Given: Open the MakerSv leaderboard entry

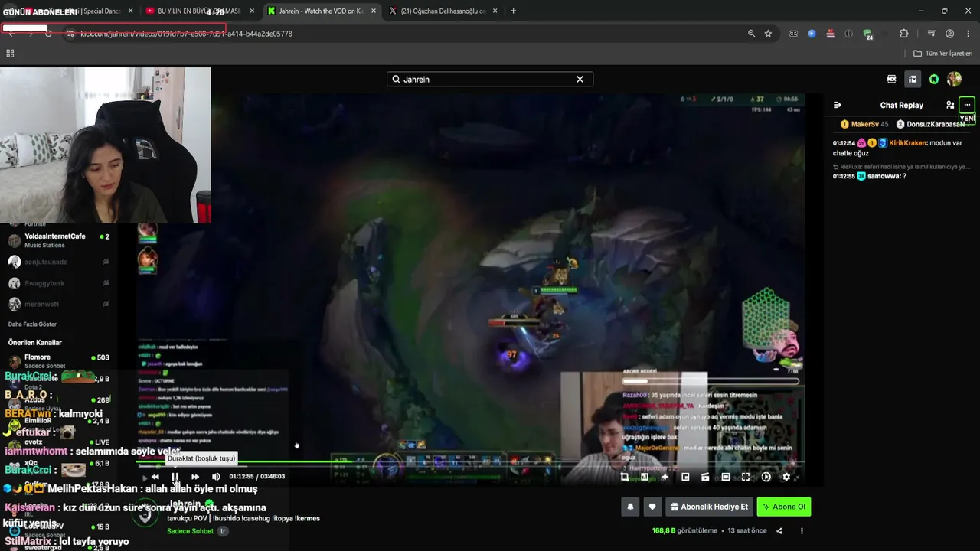Looking at the screenshot, I should click(864, 124).
